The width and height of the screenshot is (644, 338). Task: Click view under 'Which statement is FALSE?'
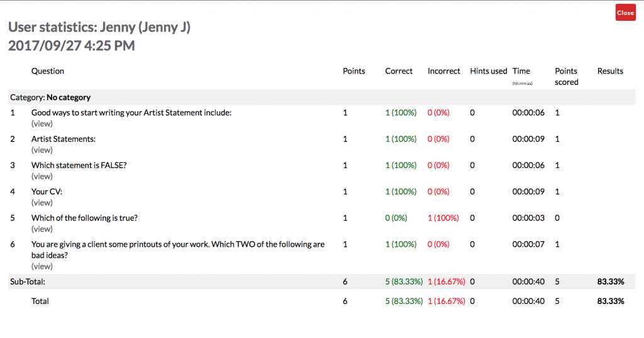[x=42, y=176]
